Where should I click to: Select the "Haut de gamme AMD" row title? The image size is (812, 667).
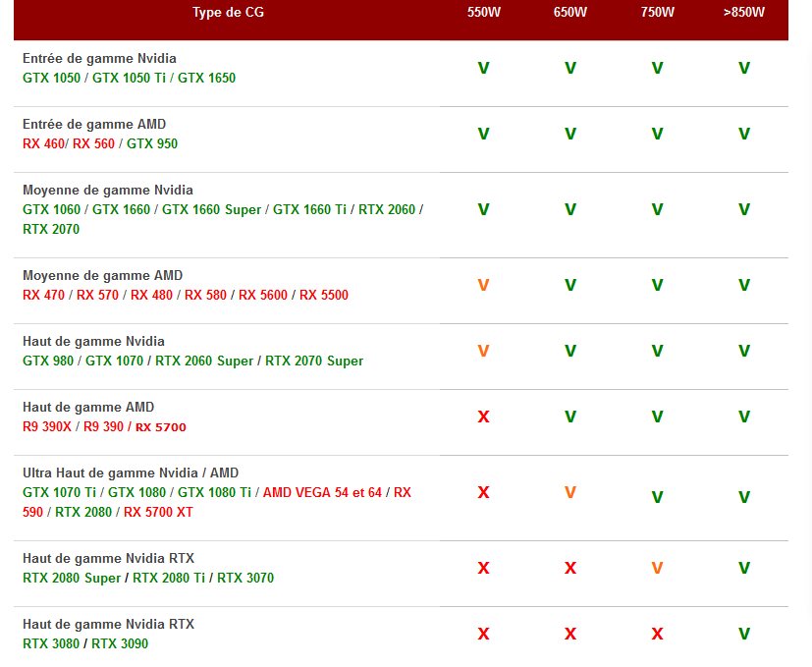pos(88,408)
